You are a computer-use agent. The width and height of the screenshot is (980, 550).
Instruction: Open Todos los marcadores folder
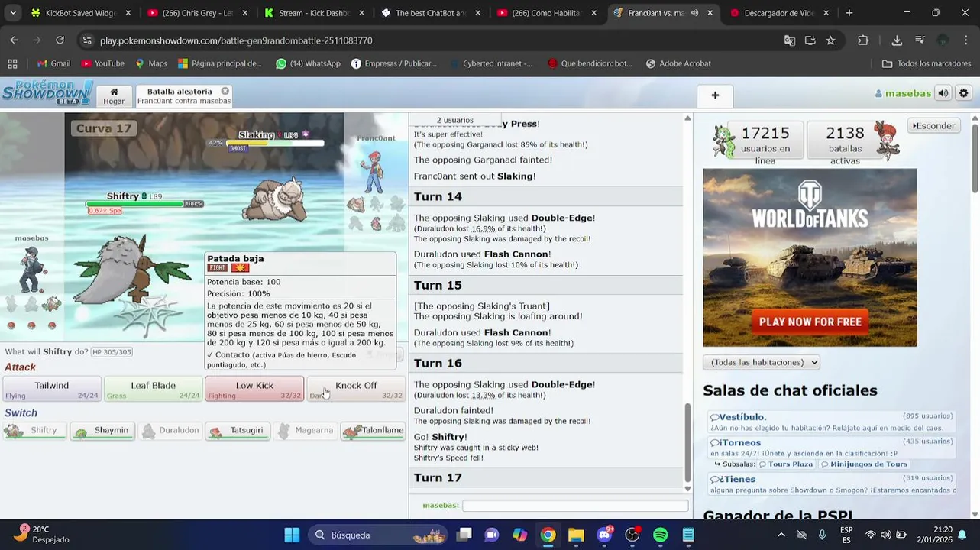click(926, 63)
